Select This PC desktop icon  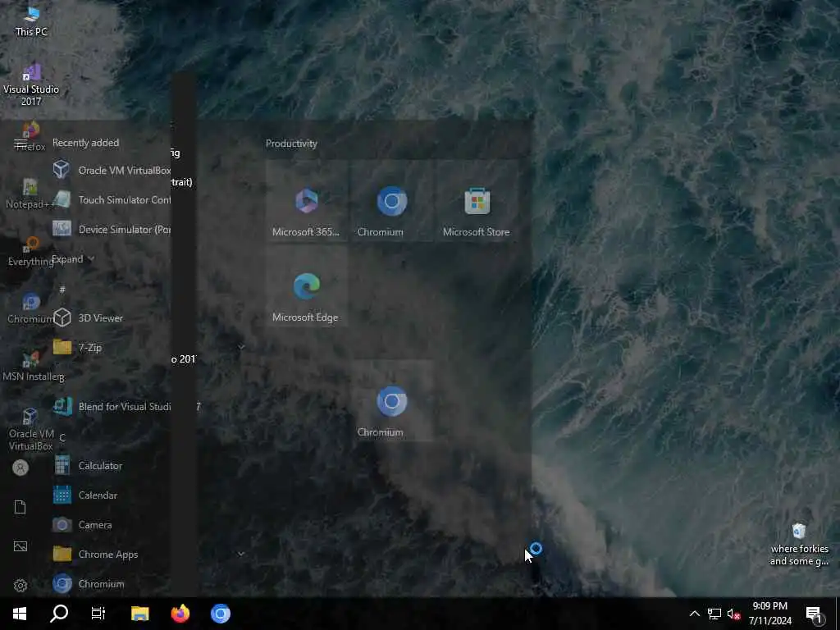[x=31, y=21]
